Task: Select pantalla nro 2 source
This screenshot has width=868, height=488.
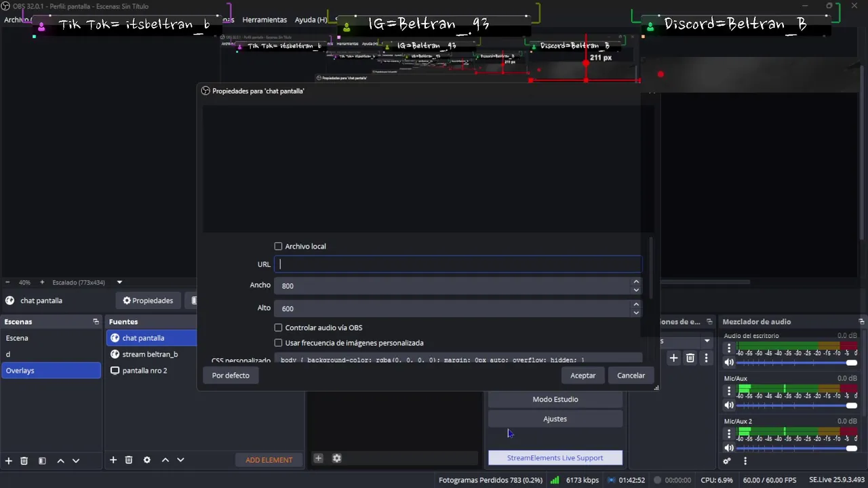Action: (x=152, y=370)
